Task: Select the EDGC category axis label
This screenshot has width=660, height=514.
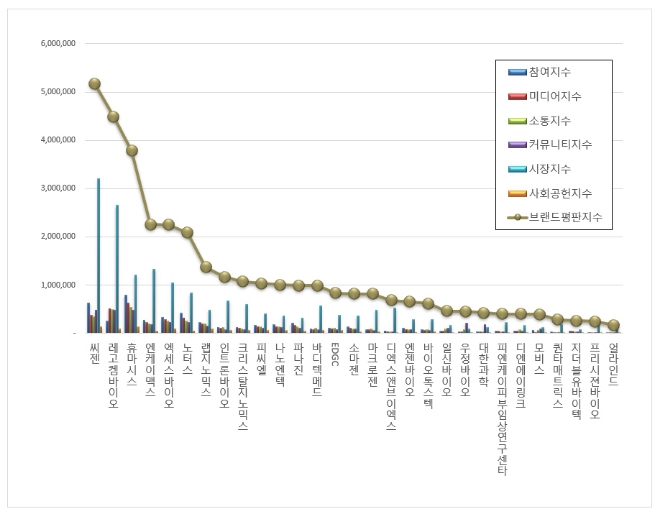Action: click(335, 353)
